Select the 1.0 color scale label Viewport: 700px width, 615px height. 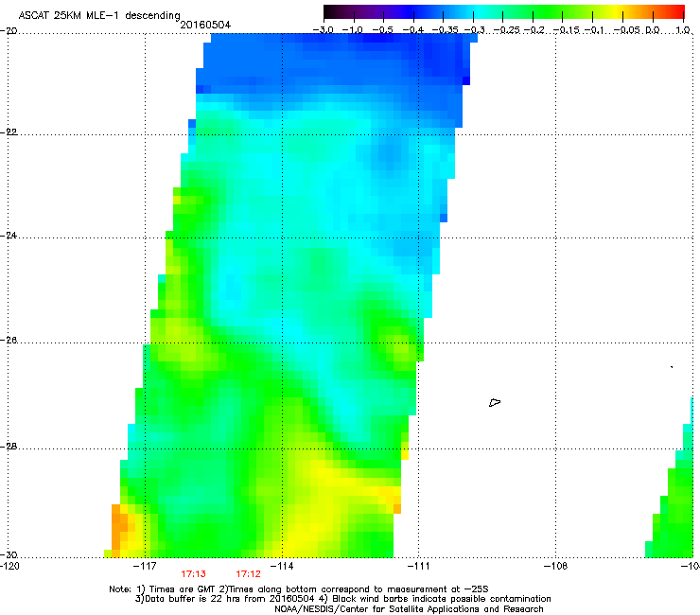683,30
